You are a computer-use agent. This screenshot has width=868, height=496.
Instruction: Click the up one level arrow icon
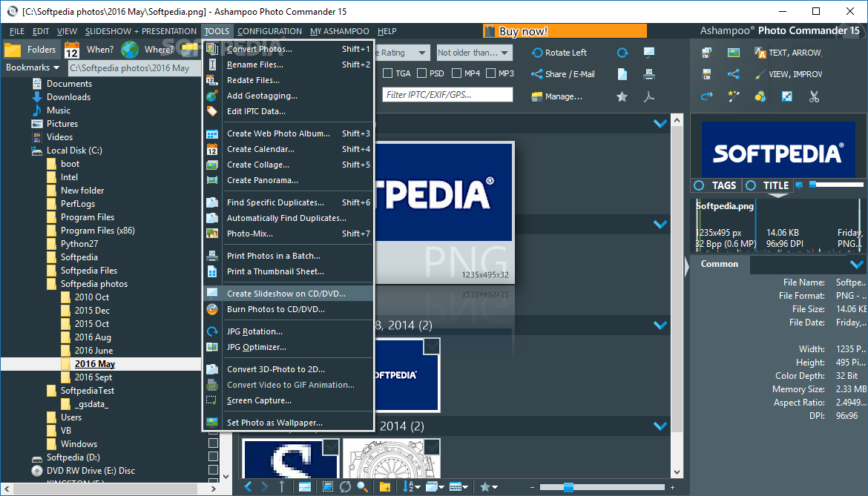[282, 486]
